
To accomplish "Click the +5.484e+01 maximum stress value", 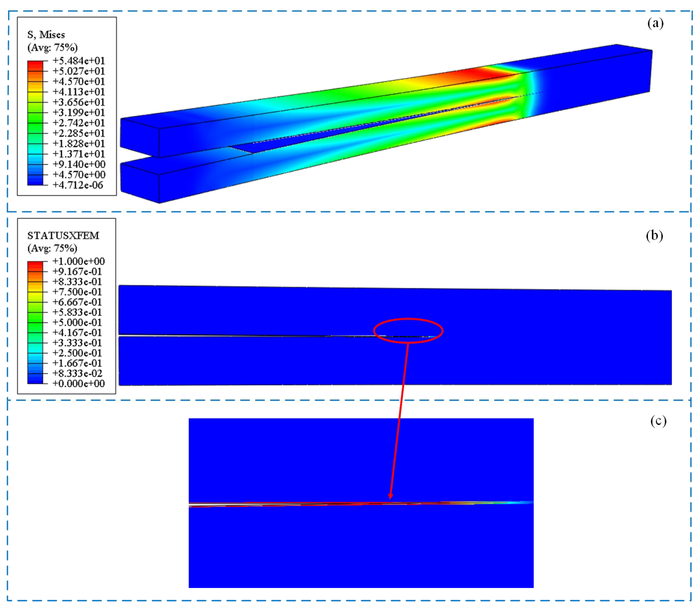I will click(x=79, y=61).
